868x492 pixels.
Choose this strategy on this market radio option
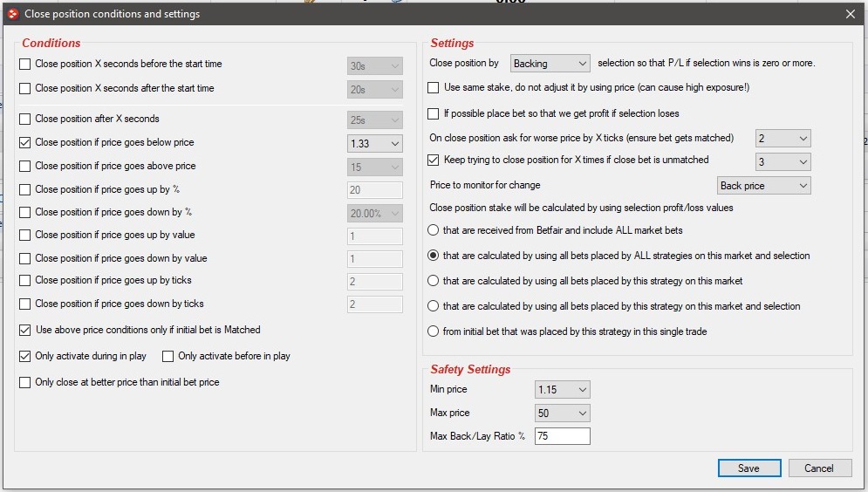coord(433,281)
